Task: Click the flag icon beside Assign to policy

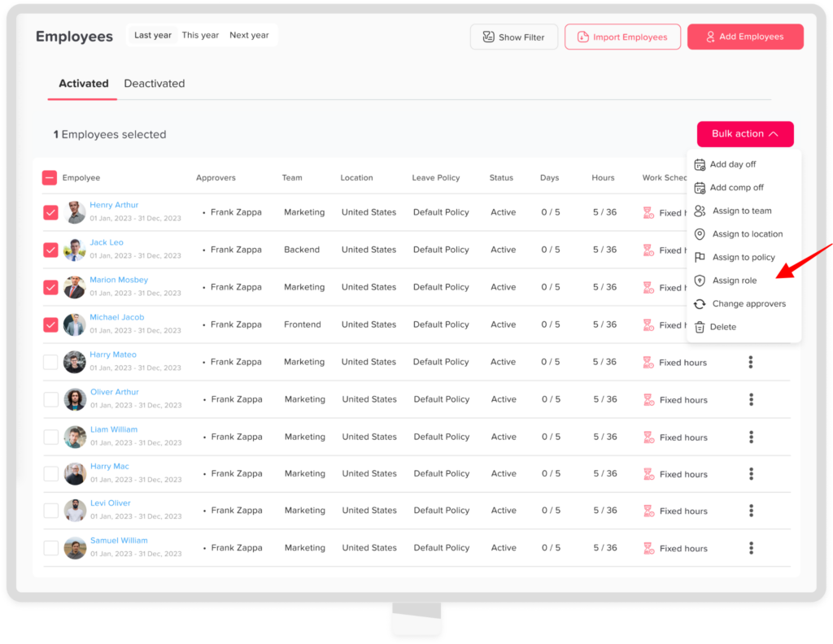Action: click(700, 257)
